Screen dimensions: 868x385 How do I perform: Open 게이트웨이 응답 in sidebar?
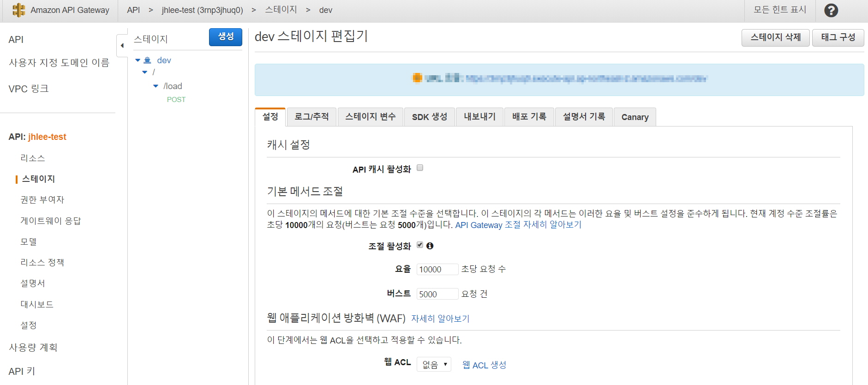coord(51,221)
